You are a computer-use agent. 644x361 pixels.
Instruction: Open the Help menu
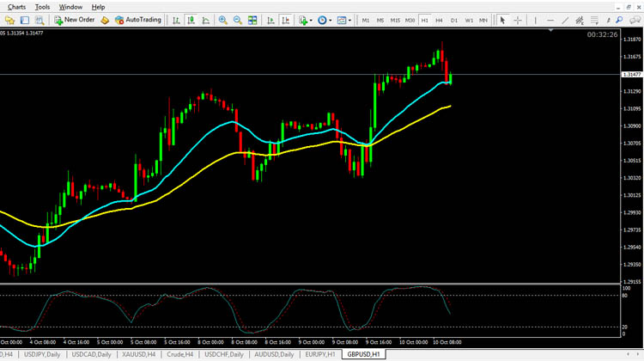(x=98, y=7)
